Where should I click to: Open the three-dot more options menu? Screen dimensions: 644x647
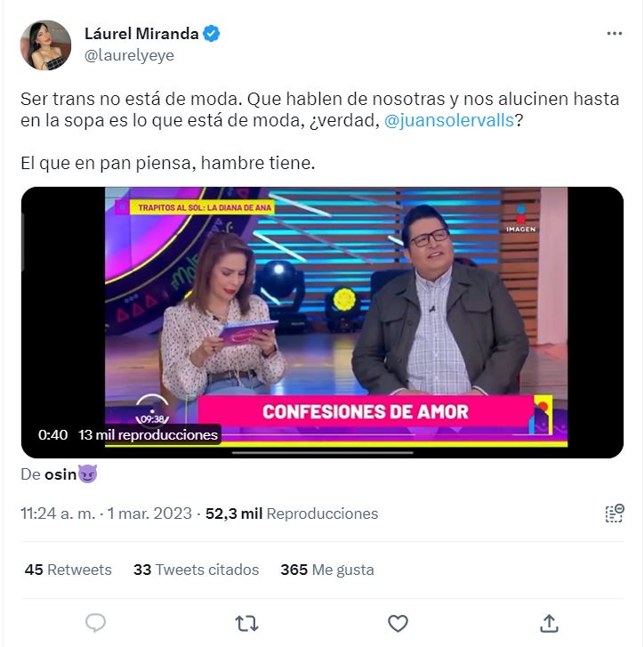(614, 34)
